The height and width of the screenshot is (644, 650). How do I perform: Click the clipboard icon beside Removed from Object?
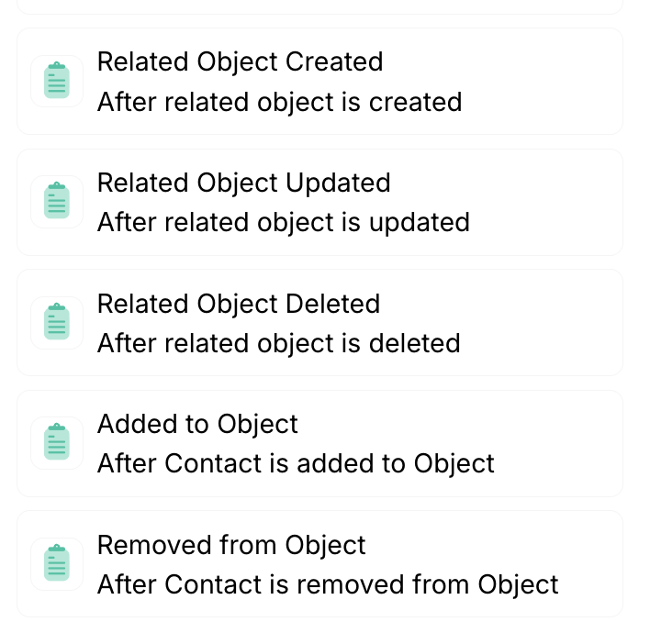(57, 564)
